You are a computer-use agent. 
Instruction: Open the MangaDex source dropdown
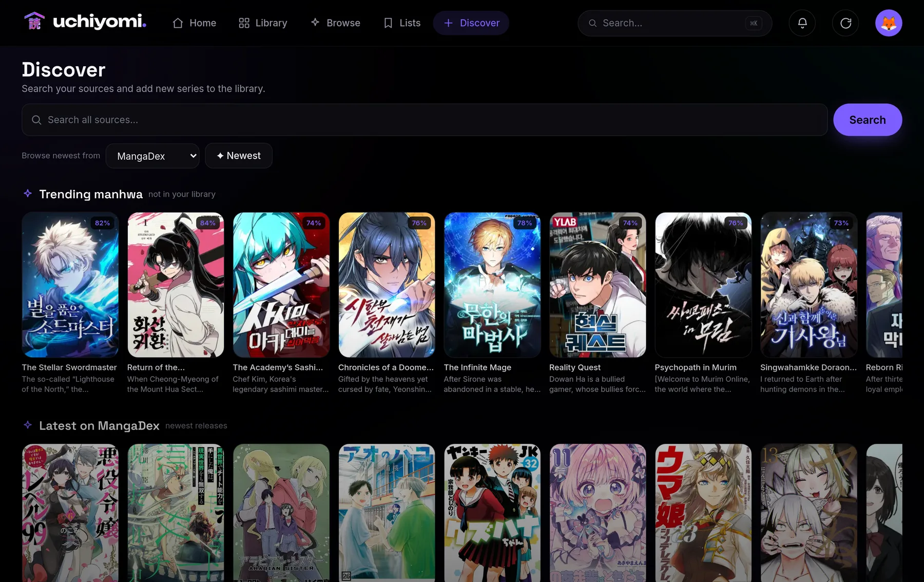coord(152,156)
